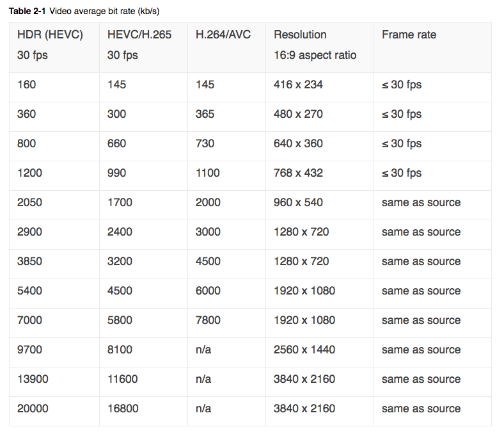
Task: Click the 768 x 432 resolution cell
Action: tap(320, 175)
